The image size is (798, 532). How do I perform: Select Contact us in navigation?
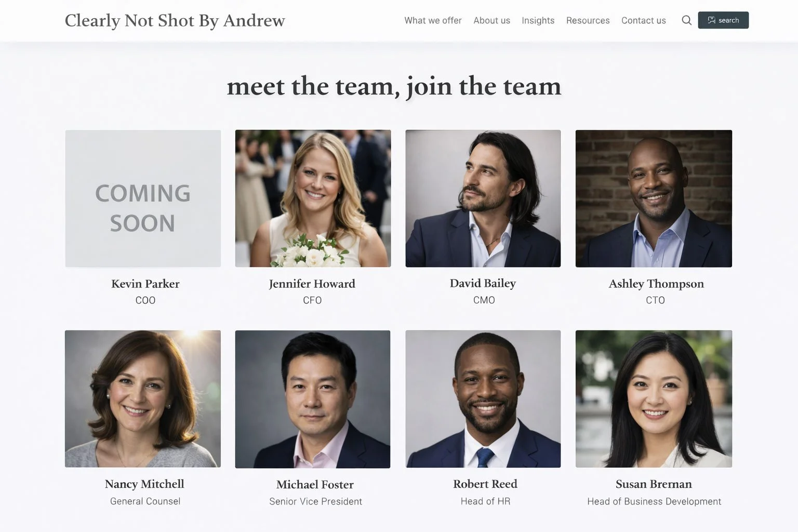(643, 20)
